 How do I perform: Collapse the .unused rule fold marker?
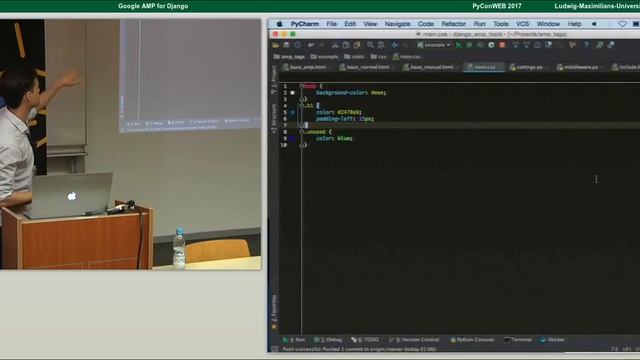pyautogui.click(x=301, y=132)
